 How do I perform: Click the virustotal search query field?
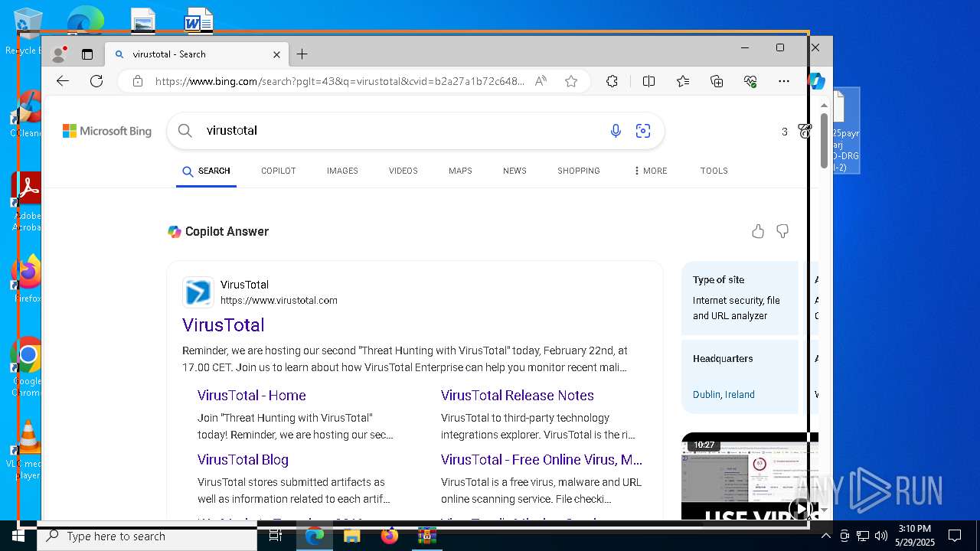[x=402, y=131]
